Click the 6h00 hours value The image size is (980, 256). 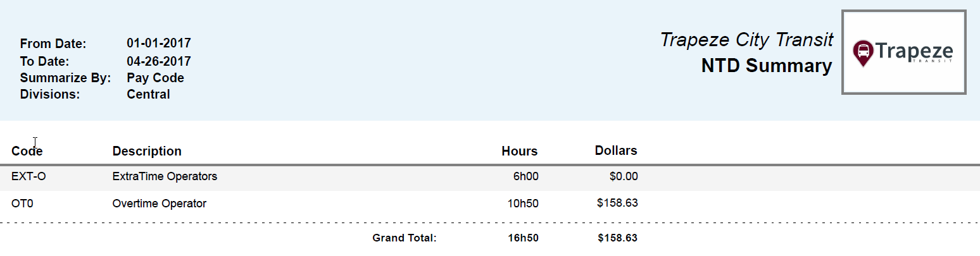click(525, 176)
